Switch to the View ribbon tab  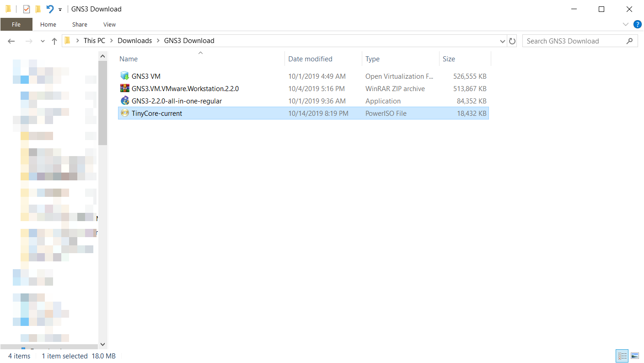(x=110, y=25)
